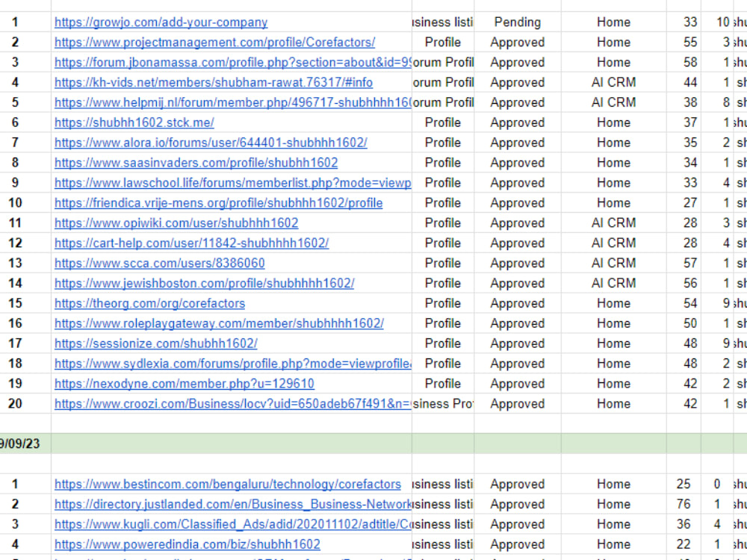Select AI CRM cell in cart-help.com row

click(613, 243)
